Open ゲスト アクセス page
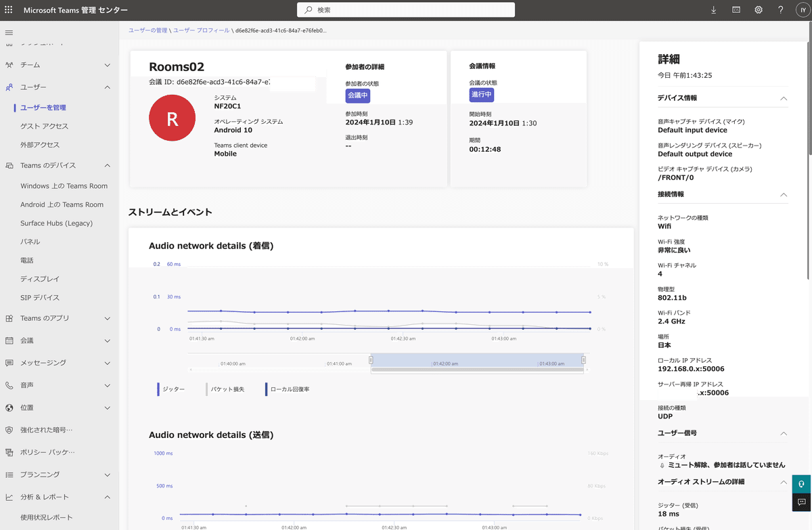The width and height of the screenshot is (812, 530). (x=45, y=126)
